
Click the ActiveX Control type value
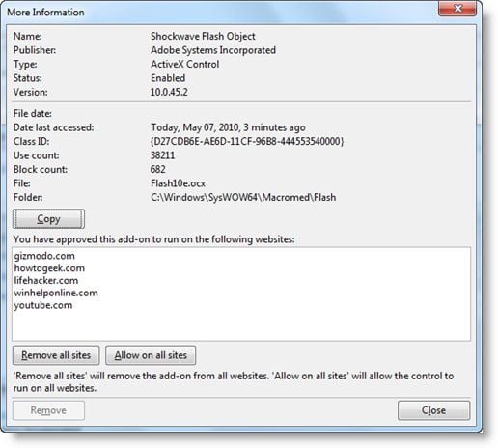coord(184,64)
